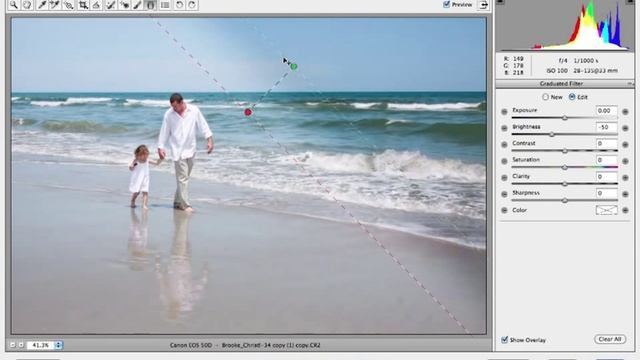Select the Crop tool
Screen dimensions: 640x360
click(x=83, y=5)
